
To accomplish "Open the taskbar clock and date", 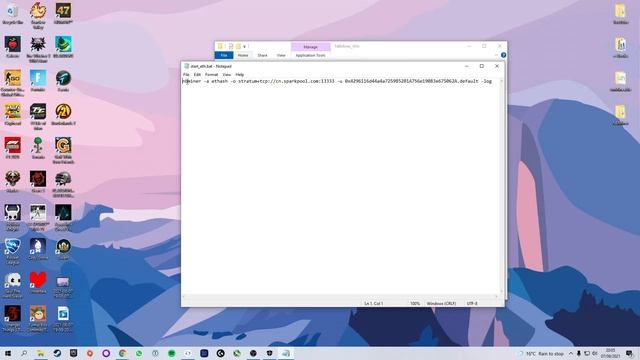I will click(611, 353).
